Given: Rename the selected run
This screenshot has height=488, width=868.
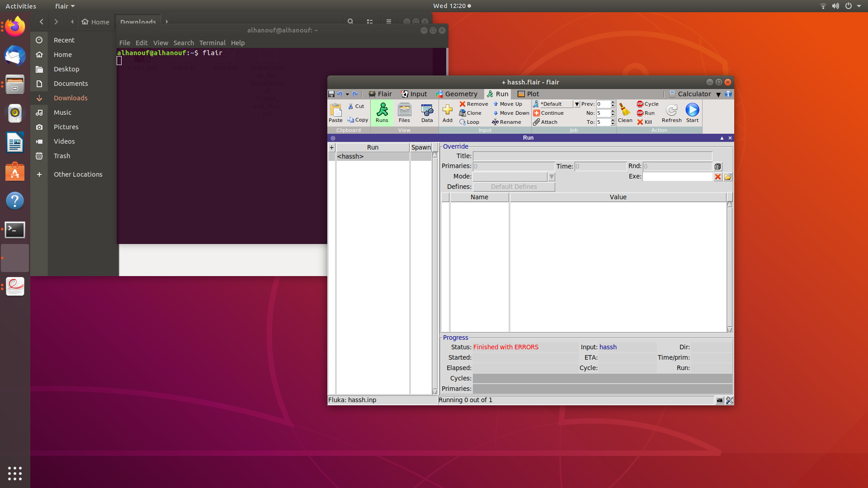Looking at the screenshot, I should 506,122.
